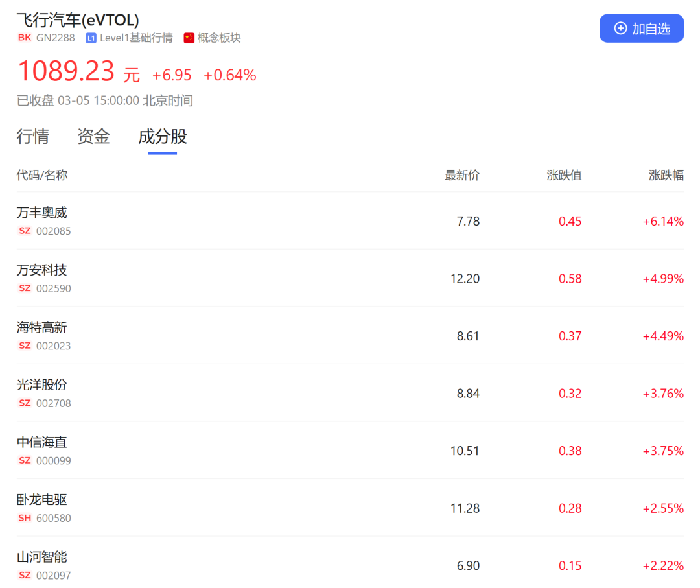Image resolution: width=700 pixels, height=588 pixels.
Task: Switch to the 行情 tab
Action: [32, 137]
